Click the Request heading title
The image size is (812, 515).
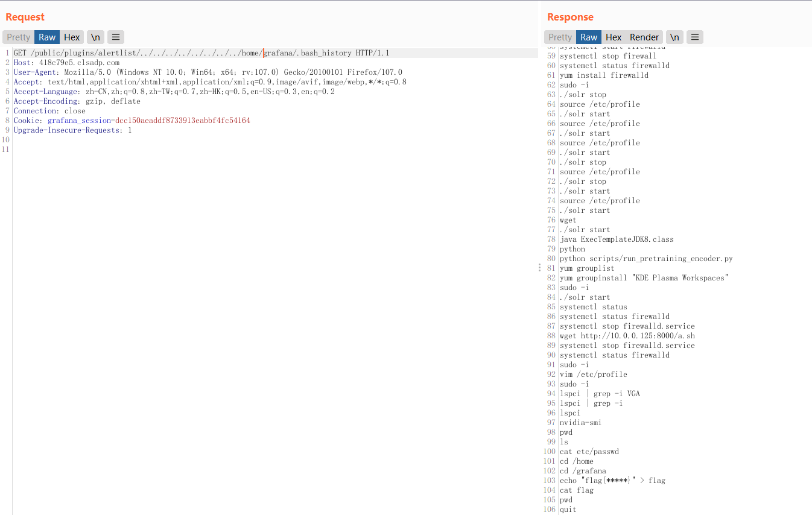click(25, 17)
